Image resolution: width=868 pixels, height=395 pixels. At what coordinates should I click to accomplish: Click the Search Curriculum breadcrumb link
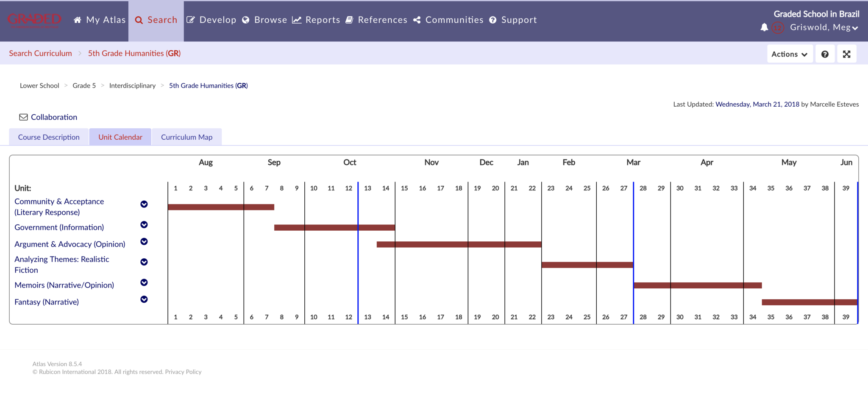(40, 53)
